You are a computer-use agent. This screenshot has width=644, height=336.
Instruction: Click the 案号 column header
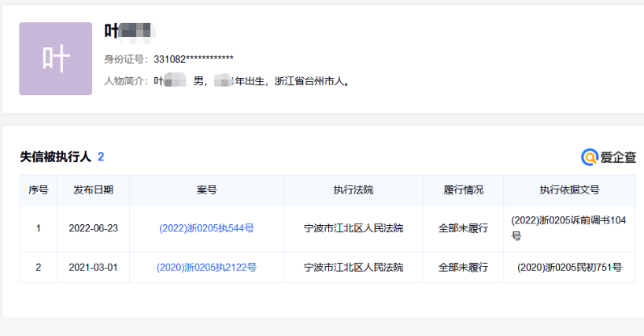point(206,190)
